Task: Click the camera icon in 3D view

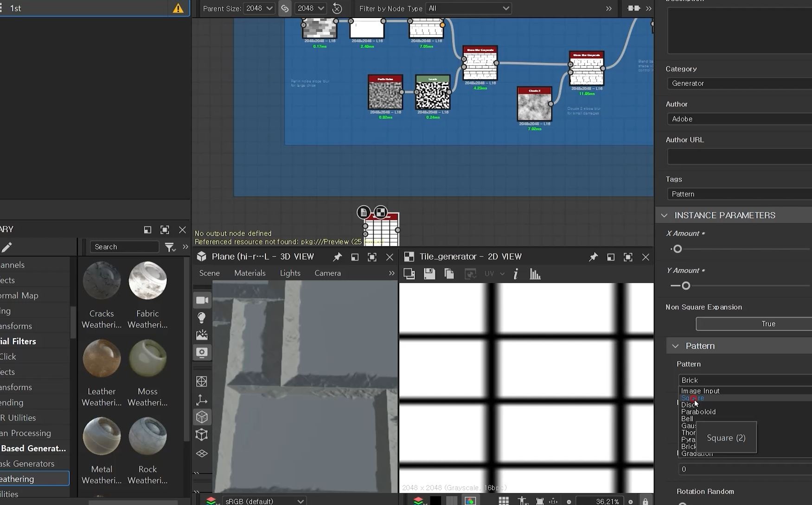Action: click(202, 300)
